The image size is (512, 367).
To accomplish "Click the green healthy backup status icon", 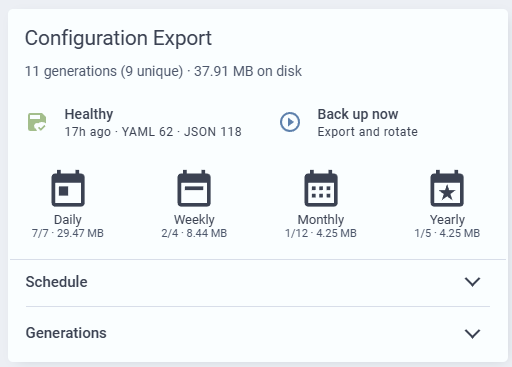I will tap(37, 122).
